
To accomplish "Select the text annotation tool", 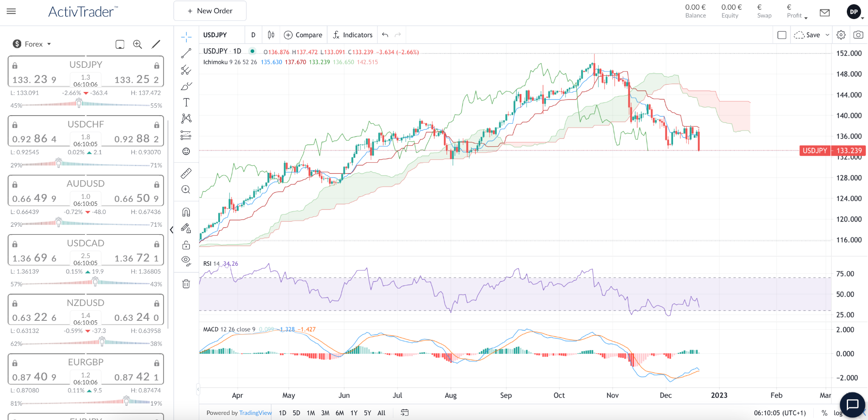I will click(186, 102).
